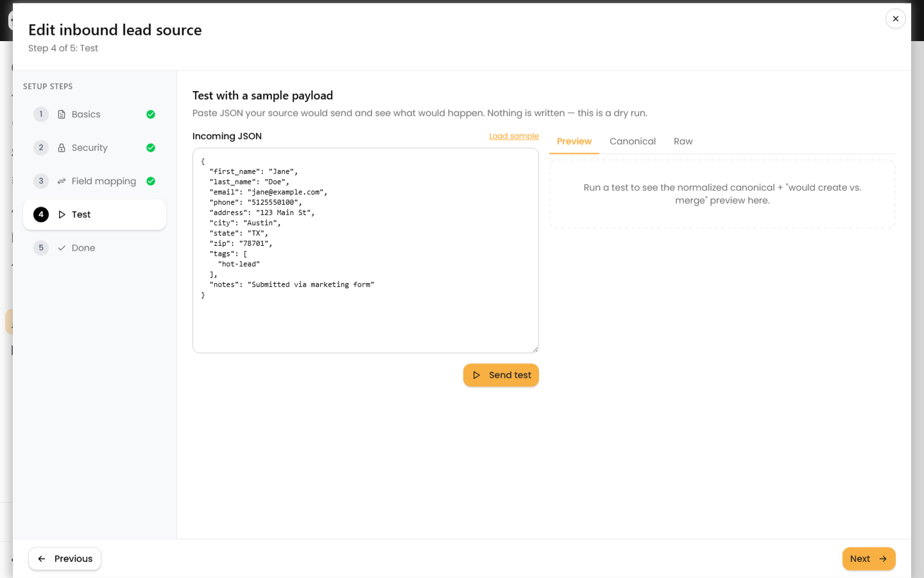Click the Load sample link
The width and height of the screenshot is (924, 578).
(x=514, y=136)
